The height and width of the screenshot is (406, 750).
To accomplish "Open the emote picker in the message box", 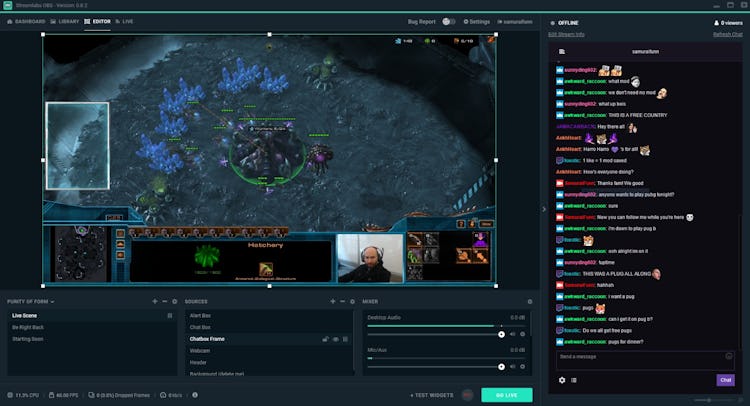I will [728, 356].
